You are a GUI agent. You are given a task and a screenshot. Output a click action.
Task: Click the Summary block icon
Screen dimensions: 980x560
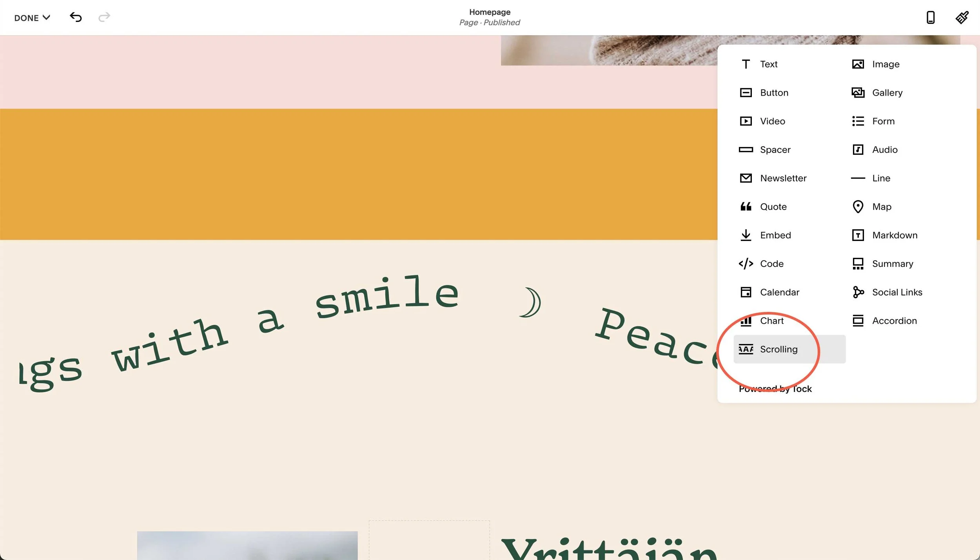click(x=858, y=264)
